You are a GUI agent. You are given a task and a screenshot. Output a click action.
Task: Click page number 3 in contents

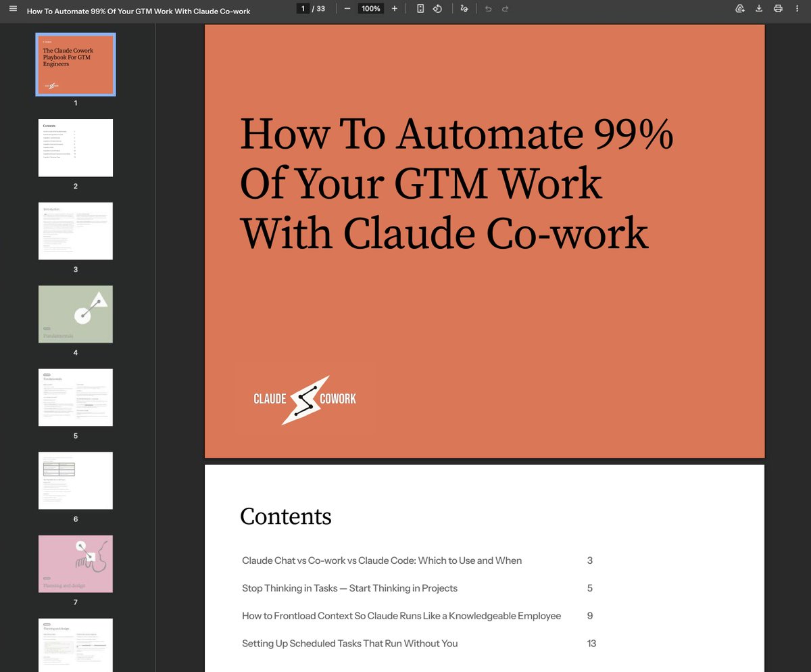click(590, 560)
